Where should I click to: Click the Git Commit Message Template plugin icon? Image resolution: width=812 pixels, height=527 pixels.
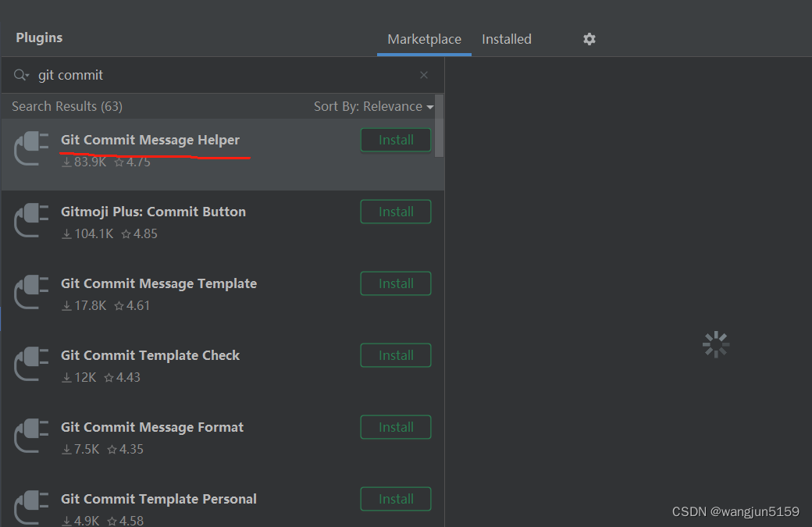tap(31, 293)
